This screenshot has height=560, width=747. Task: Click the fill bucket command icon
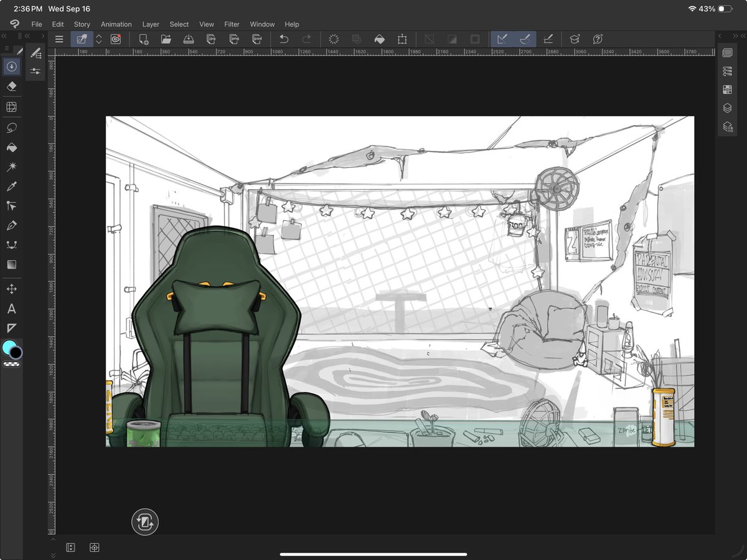[x=379, y=39]
